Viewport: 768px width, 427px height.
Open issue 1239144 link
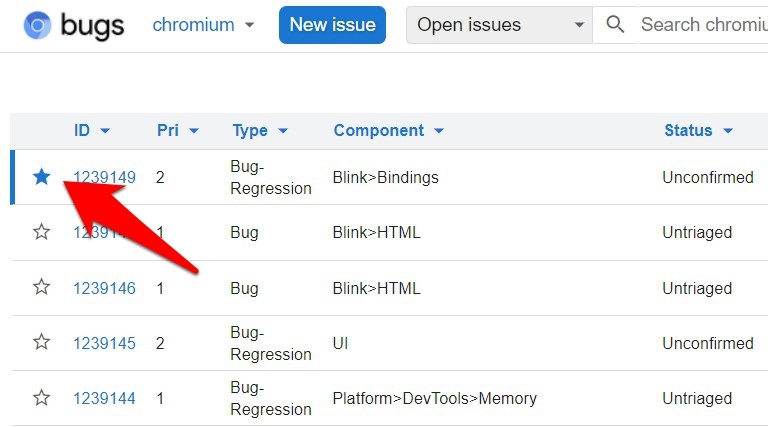click(x=104, y=398)
